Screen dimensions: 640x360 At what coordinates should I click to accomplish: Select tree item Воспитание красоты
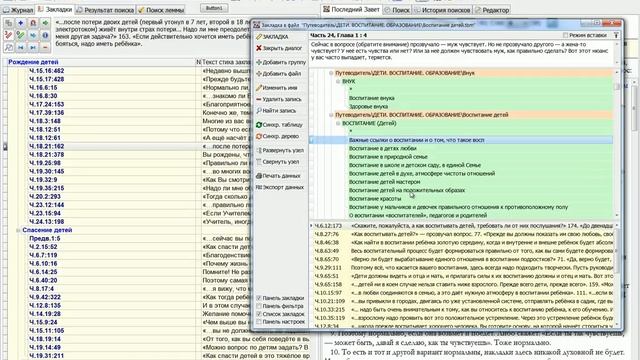[375, 199]
